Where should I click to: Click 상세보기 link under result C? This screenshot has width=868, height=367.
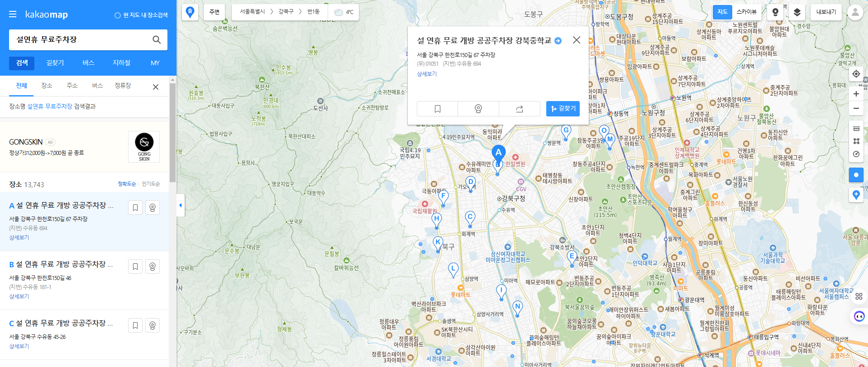(19, 346)
